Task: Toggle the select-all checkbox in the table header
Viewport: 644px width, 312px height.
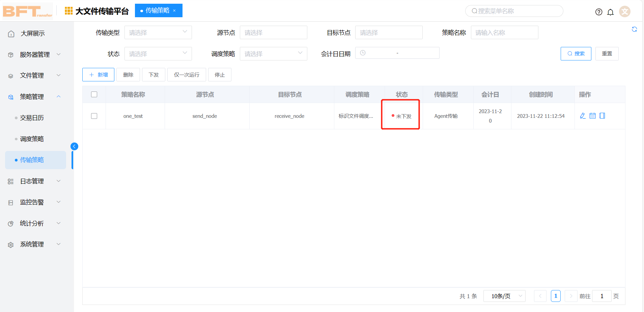Action: 94,95
